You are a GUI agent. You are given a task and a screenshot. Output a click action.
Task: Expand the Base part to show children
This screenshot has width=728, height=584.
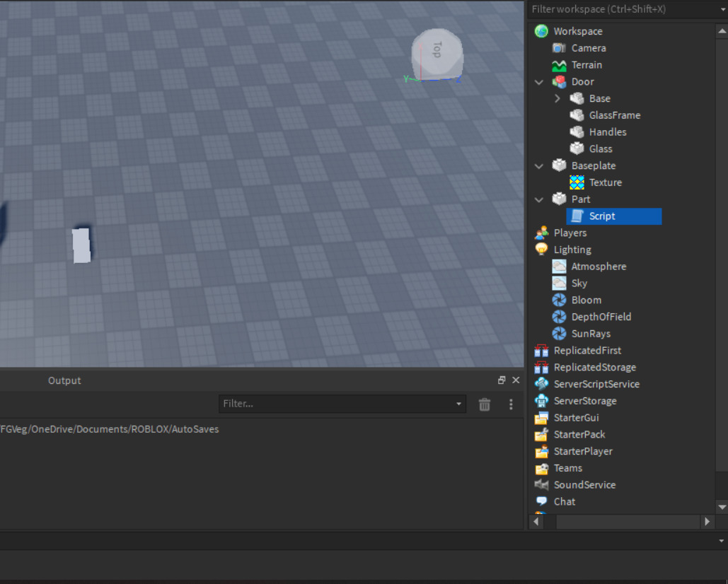[x=557, y=98]
